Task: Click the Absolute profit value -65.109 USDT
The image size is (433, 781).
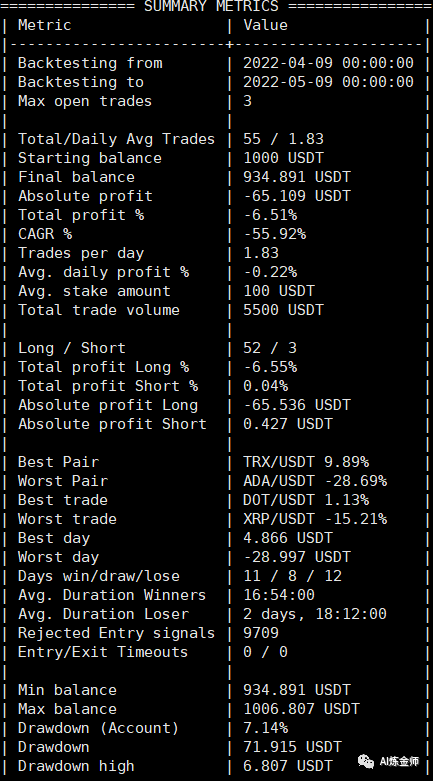Action: [297, 196]
